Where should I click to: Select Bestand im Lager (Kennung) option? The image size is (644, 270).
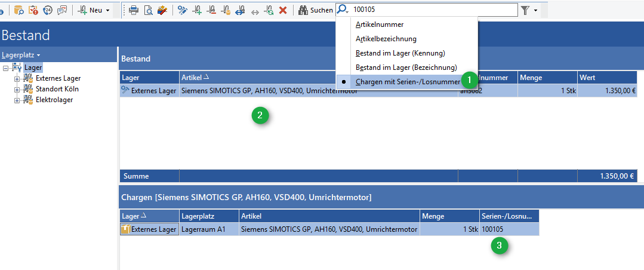click(x=407, y=53)
